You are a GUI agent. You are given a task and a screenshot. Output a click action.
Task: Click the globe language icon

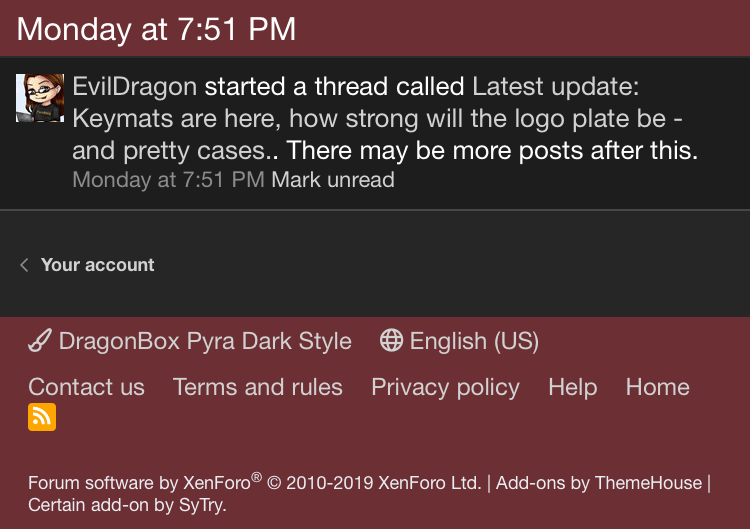[391, 340]
